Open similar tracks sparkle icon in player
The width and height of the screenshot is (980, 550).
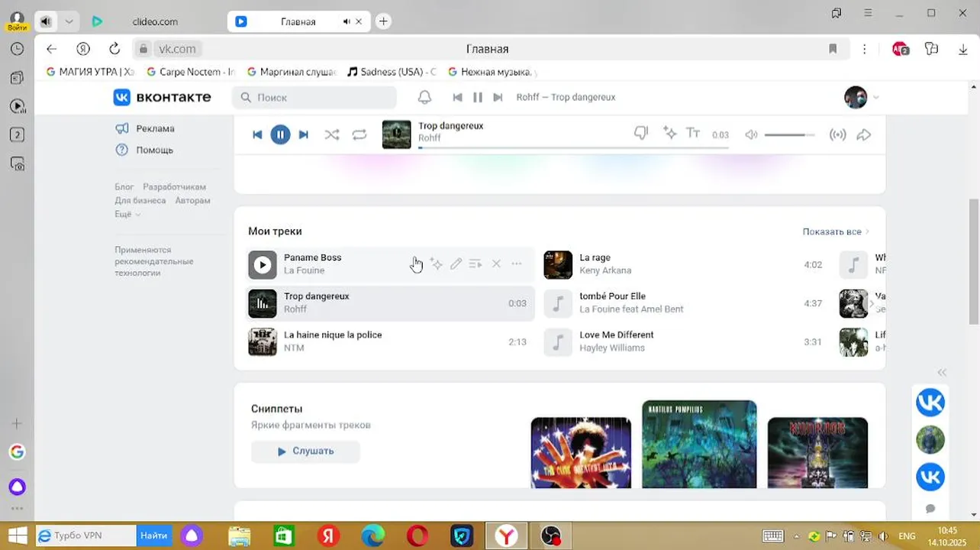[x=670, y=133]
